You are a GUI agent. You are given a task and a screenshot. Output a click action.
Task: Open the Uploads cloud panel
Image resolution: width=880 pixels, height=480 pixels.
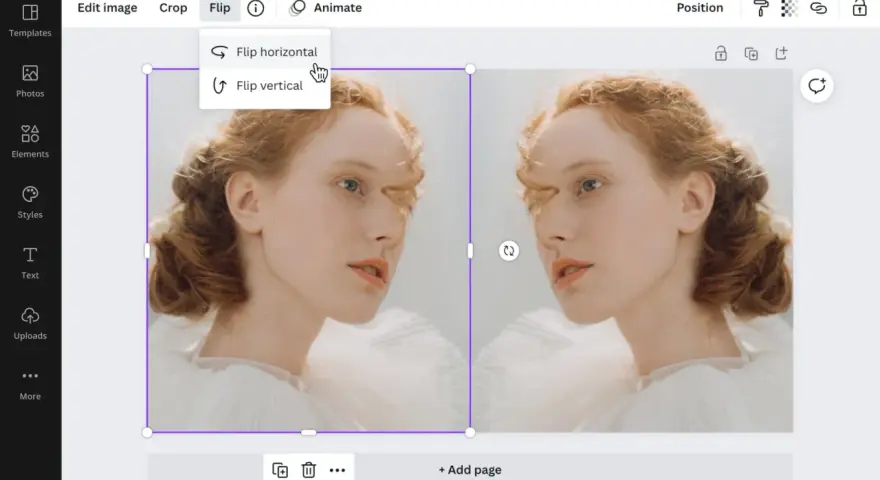[x=30, y=323]
